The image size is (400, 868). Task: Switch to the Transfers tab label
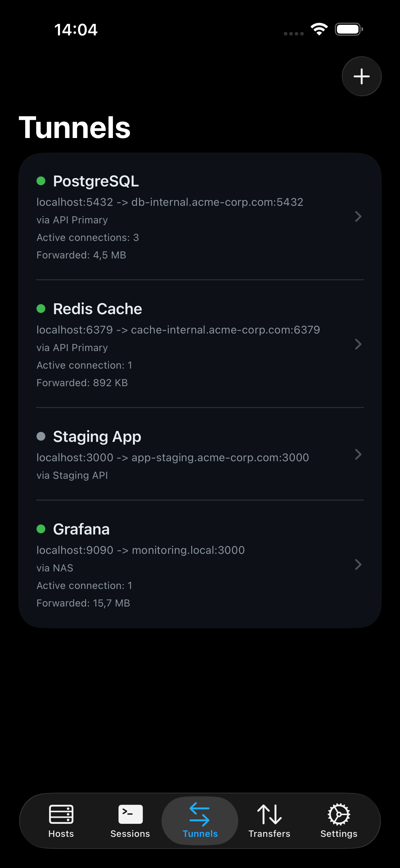269,833
